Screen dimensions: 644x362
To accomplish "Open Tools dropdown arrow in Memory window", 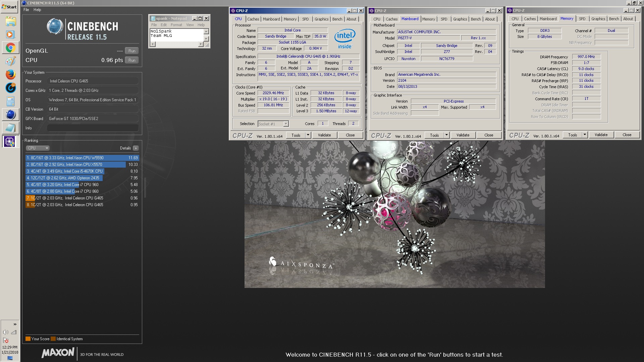I will [585, 135].
